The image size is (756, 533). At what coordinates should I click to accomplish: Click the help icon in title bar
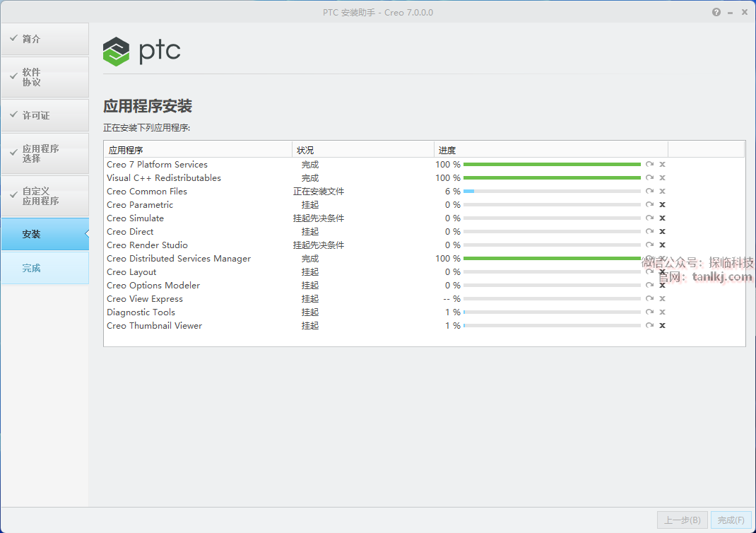point(716,12)
